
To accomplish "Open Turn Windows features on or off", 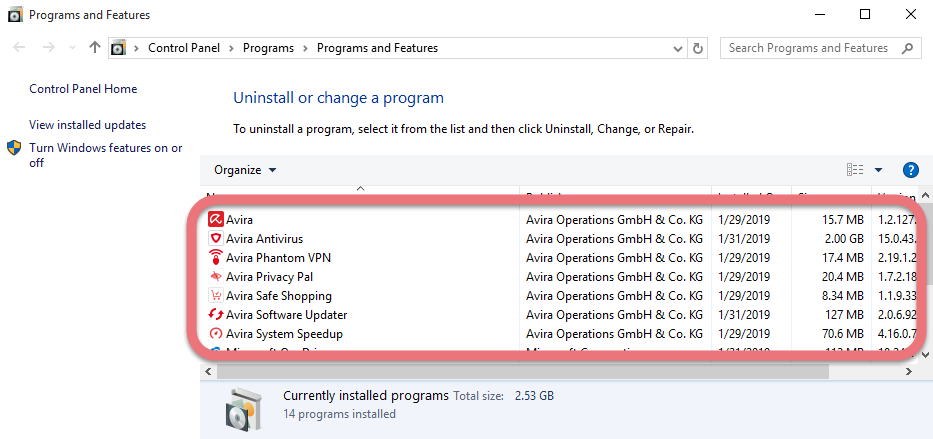I will [105, 155].
